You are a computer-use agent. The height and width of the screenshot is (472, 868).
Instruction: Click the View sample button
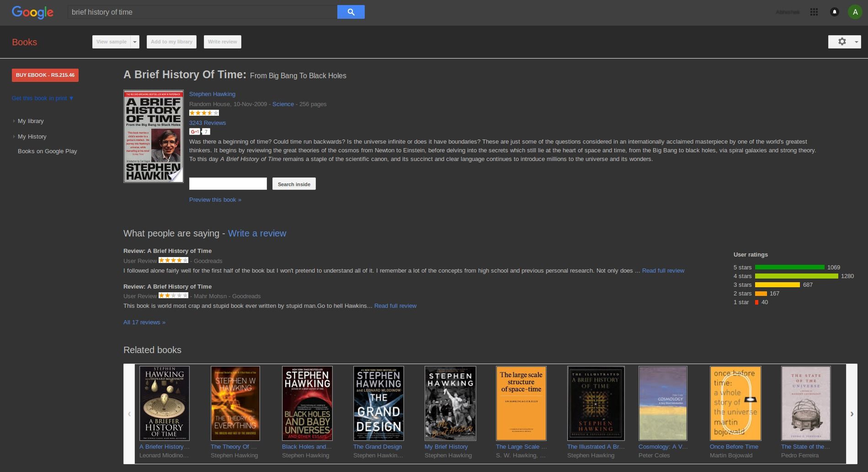tap(112, 42)
